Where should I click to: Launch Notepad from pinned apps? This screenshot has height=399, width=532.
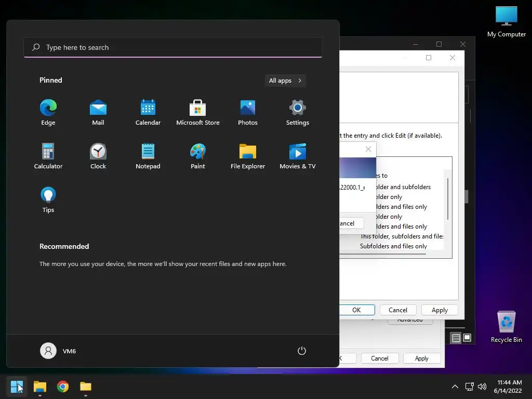pyautogui.click(x=148, y=156)
